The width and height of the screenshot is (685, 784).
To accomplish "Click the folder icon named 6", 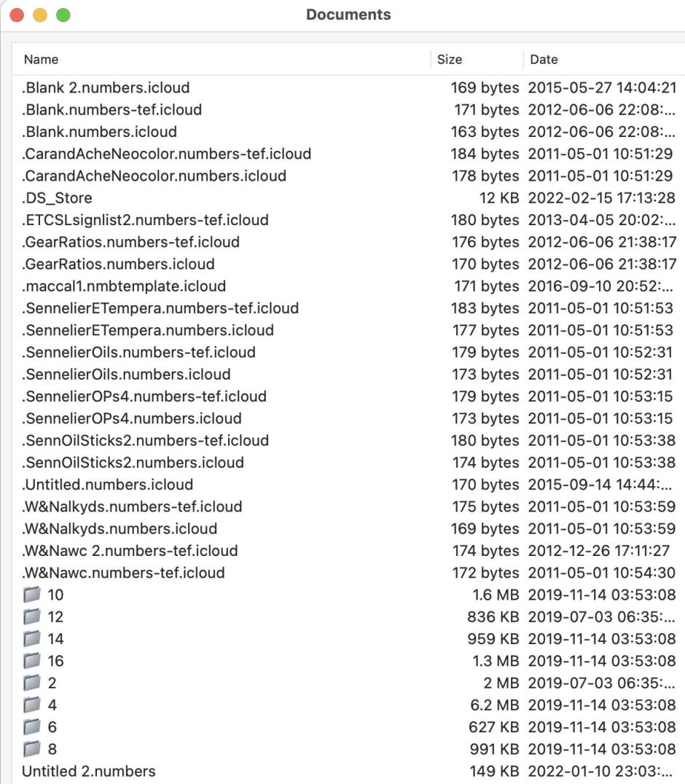I will (x=31, y=727).
